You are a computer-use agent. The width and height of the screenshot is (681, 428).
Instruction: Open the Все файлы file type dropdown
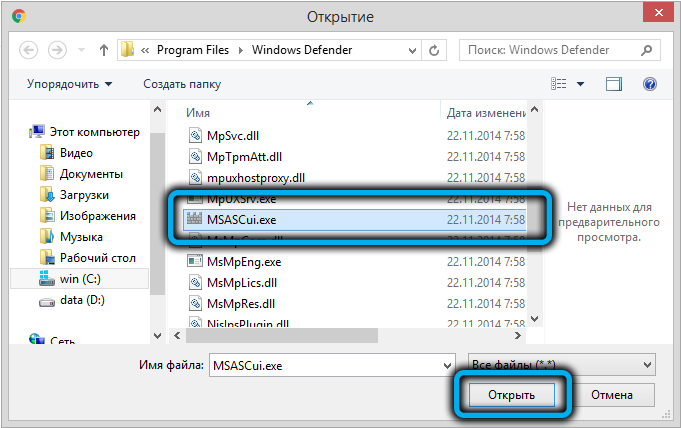[562, 365]
